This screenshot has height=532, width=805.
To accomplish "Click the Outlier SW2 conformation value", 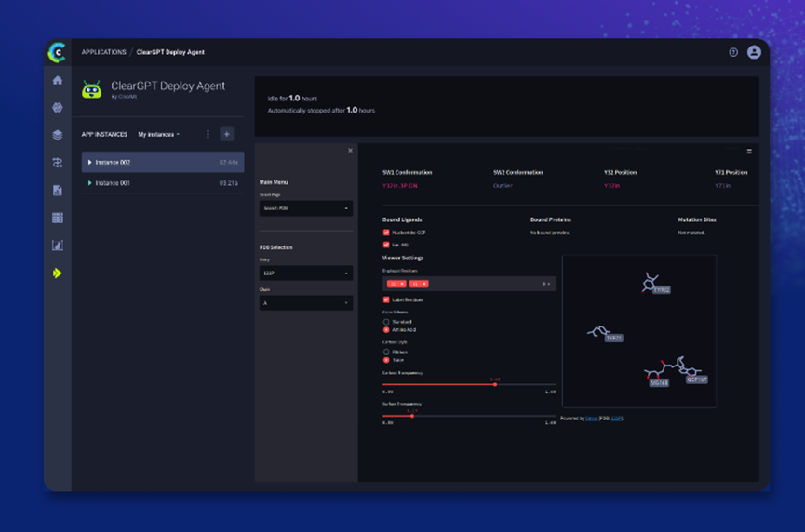I will (503, 186).
